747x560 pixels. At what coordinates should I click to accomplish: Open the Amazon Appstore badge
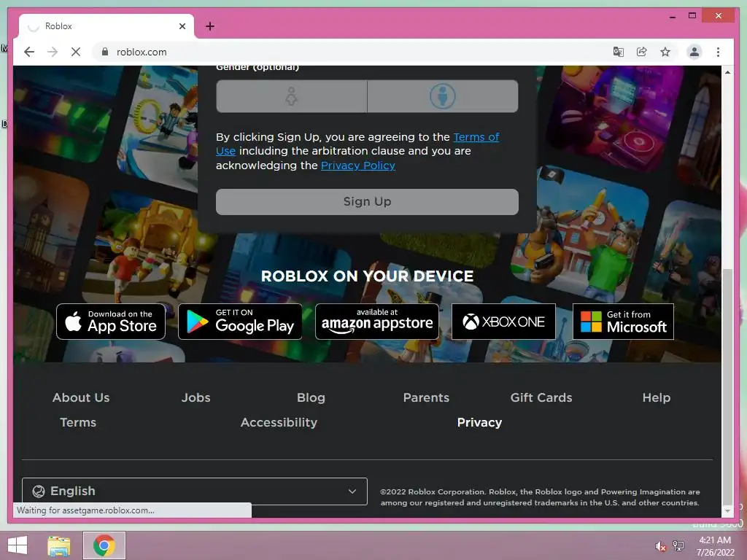point(377,322)
